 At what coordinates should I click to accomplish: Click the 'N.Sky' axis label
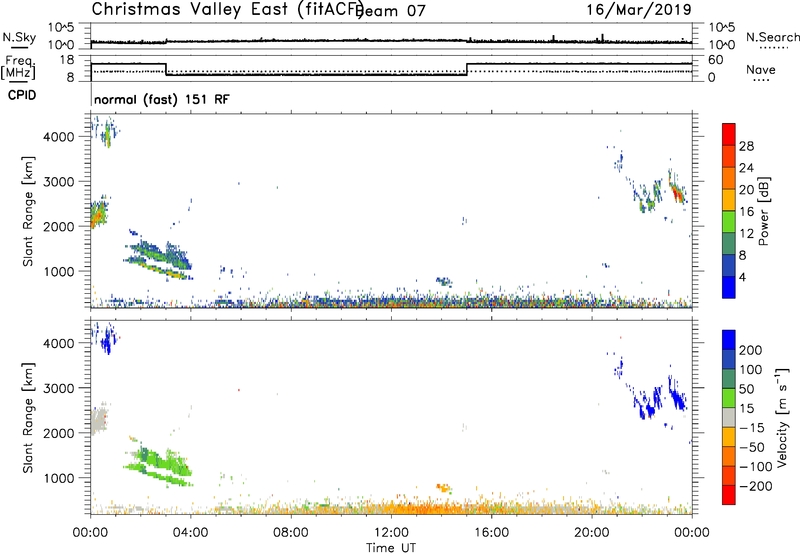[x=19, y=37]
